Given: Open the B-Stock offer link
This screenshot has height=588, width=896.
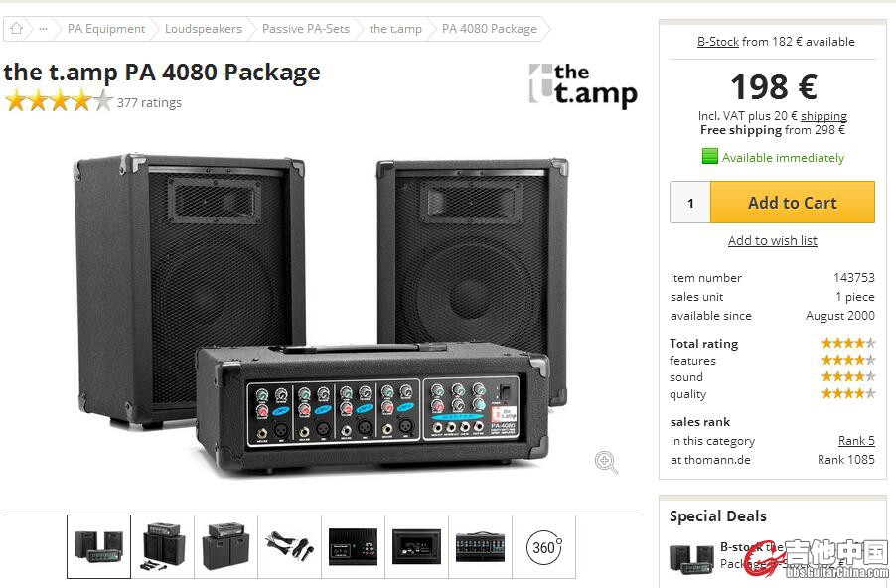Looking at the screenshot, I should pyautogui.click(x=718, y=42).
